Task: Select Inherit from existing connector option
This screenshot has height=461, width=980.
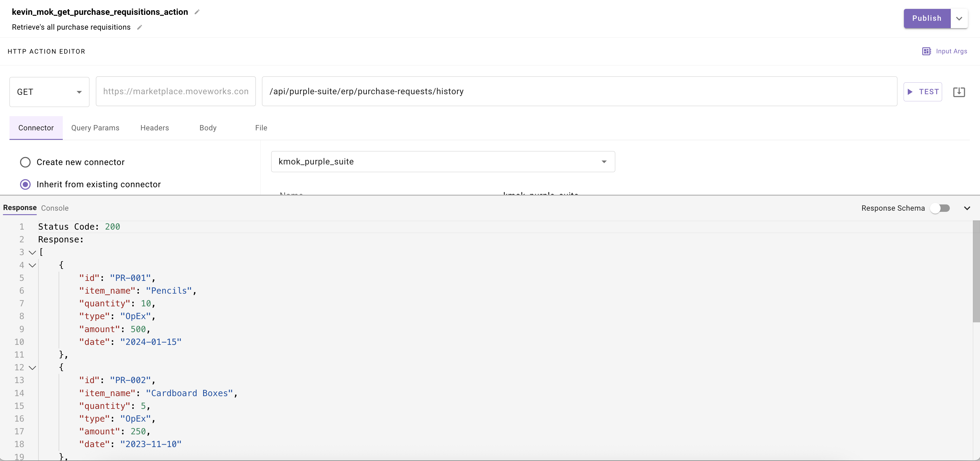Action: coord(25,185)
